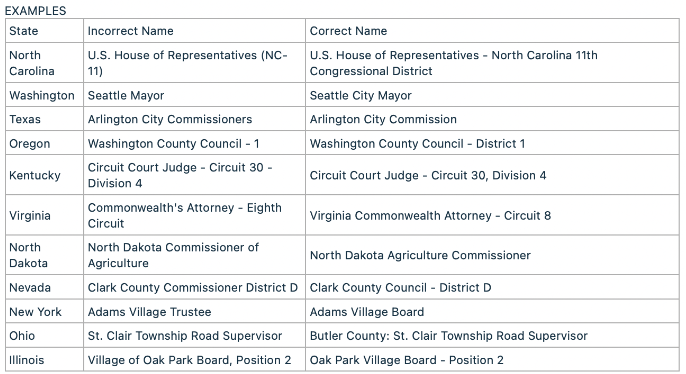
Task: Click the Correct Name column header
Action: pyautogui.click(x=492, y=31)
